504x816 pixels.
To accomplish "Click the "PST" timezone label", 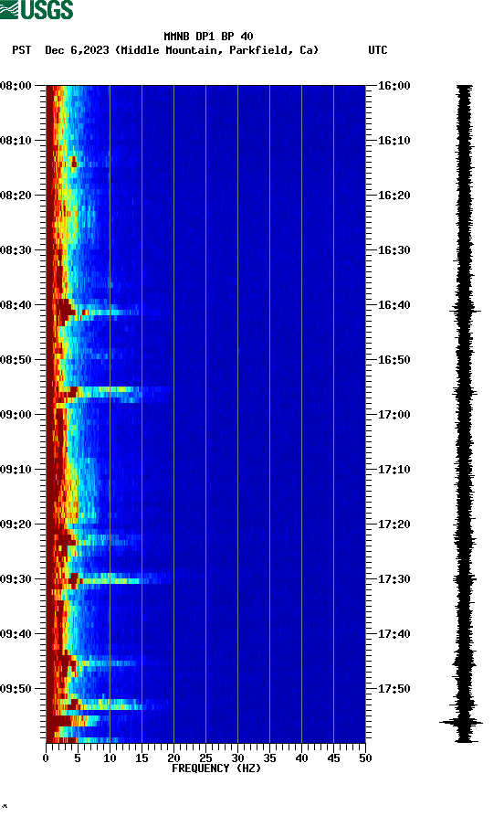I will 21,50.
